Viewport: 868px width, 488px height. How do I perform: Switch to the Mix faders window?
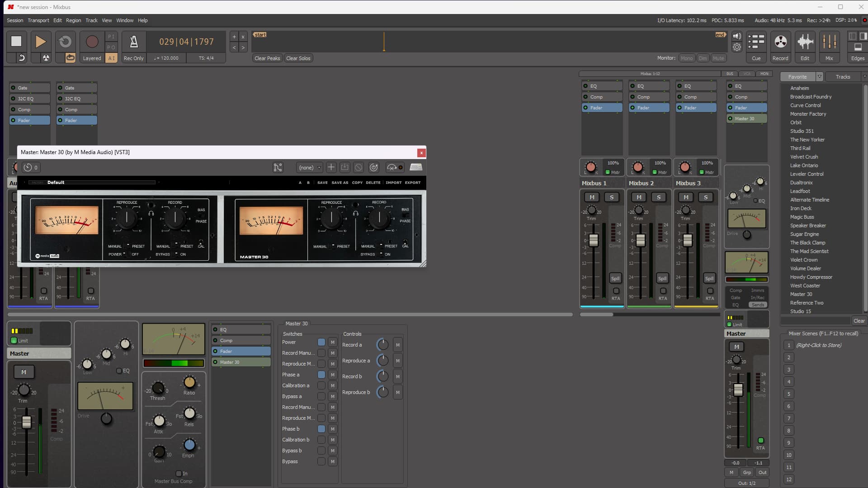point(829,47)
